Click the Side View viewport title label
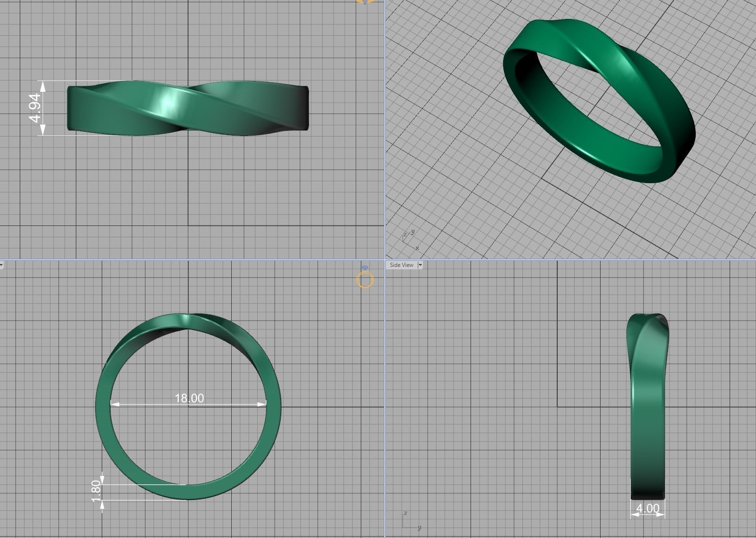Screen dimensions: 756x538 click(x=401, y=265)
